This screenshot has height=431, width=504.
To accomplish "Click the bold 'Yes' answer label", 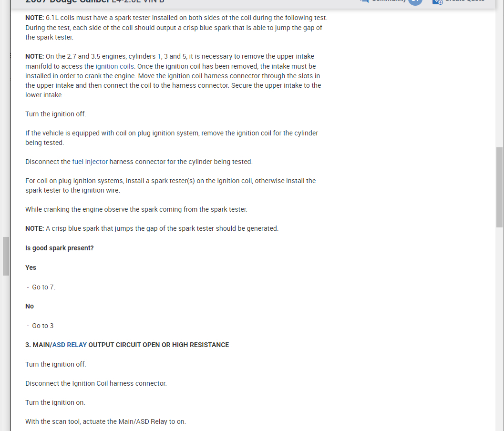I will pyautogui.click(x=31, y=267).
